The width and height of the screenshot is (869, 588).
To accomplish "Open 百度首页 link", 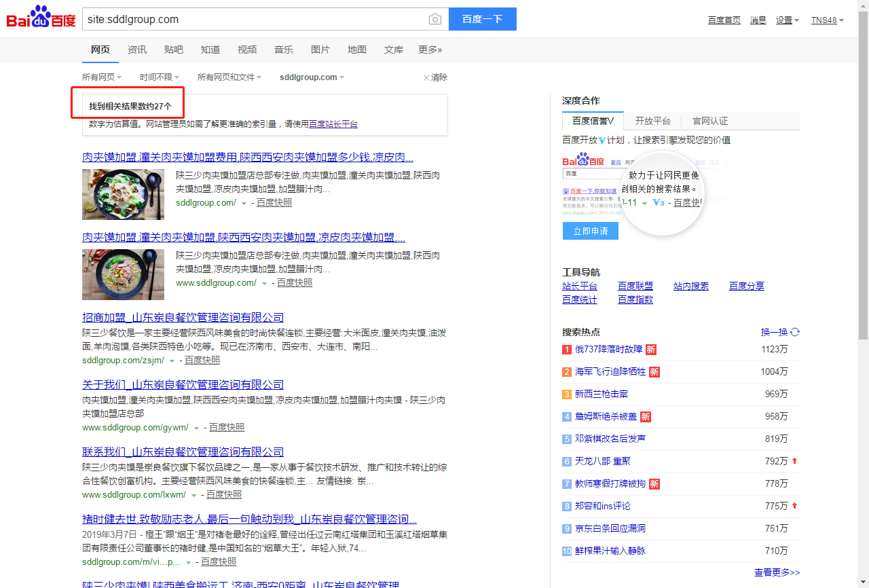I will pyautogui.click(x=724, y=20).
